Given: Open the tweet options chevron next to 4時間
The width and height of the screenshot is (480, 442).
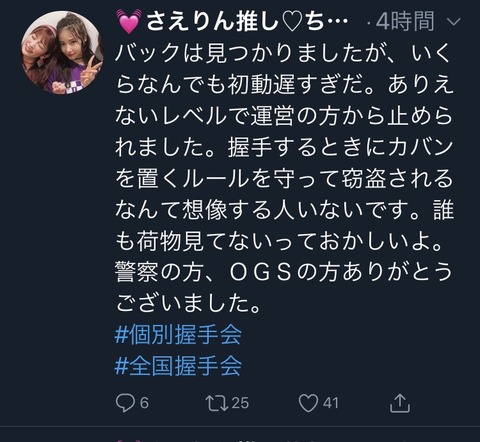Looking at the screenshot, I should coord(453,22).
